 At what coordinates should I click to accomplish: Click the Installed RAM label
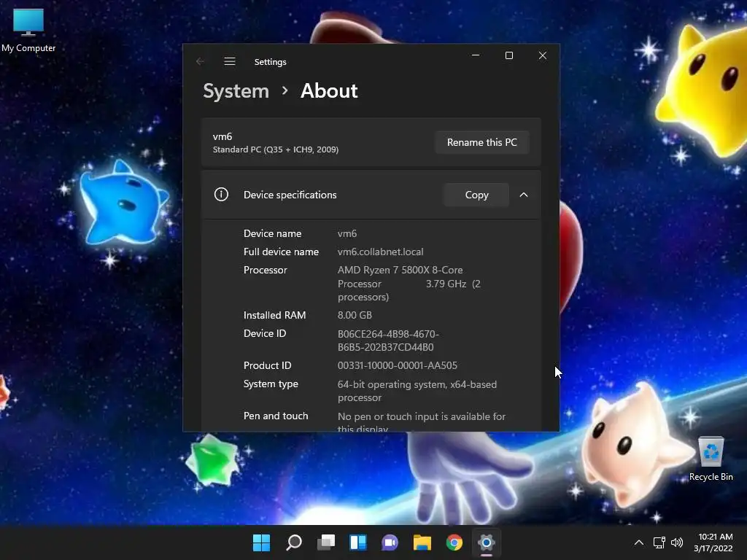coord(274,315)
